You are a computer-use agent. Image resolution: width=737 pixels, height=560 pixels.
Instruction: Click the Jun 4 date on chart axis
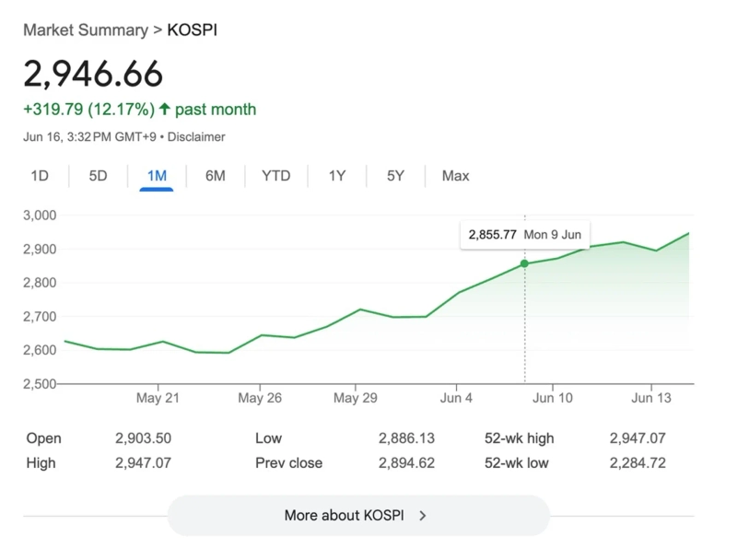click(x=456, y=398)
